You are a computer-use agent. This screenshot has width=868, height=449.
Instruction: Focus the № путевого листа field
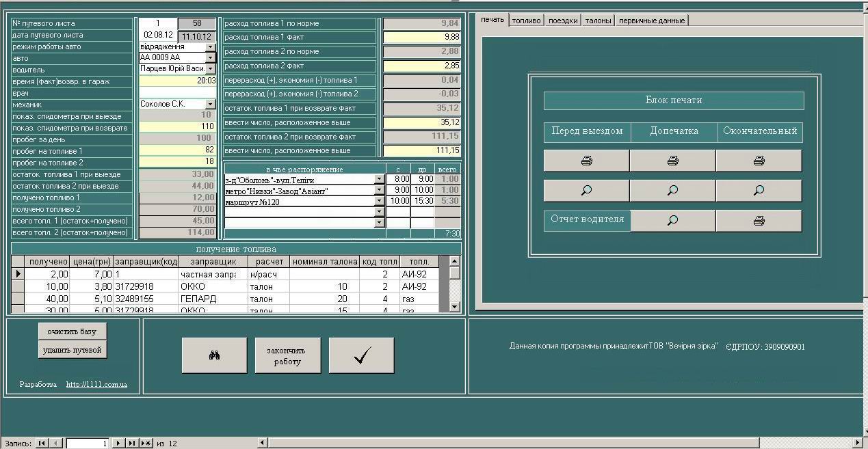tap(157, 24)
